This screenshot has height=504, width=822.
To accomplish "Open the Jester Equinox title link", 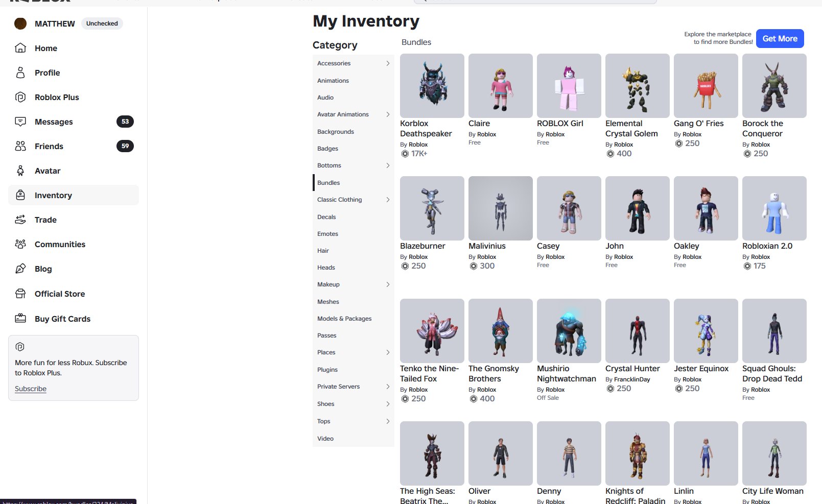I will (x=701, y=369).
